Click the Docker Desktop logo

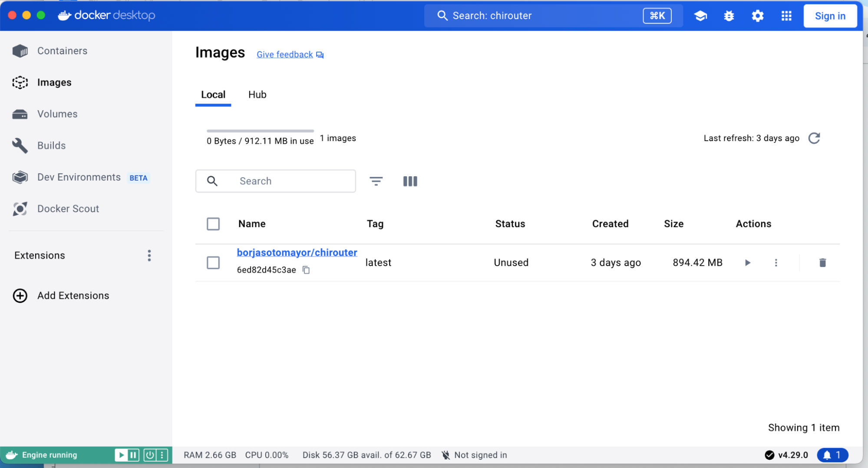[x=106, y=16]
